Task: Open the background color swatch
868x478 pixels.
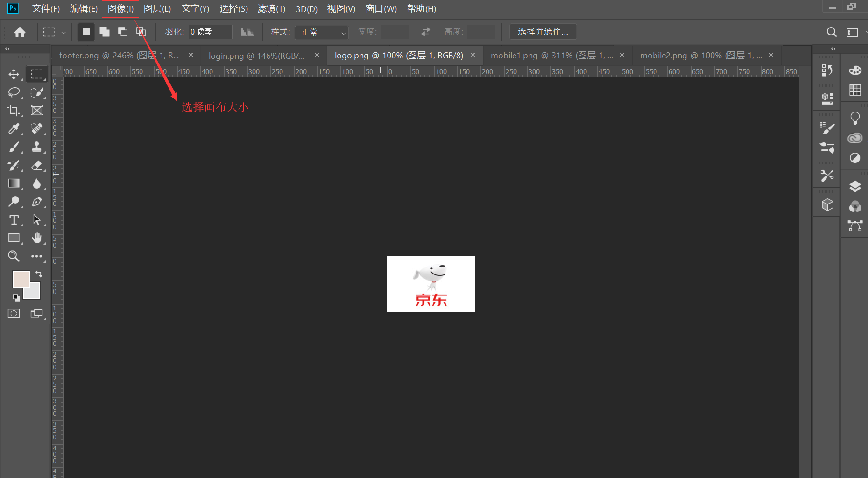Action: pos(34,293)
